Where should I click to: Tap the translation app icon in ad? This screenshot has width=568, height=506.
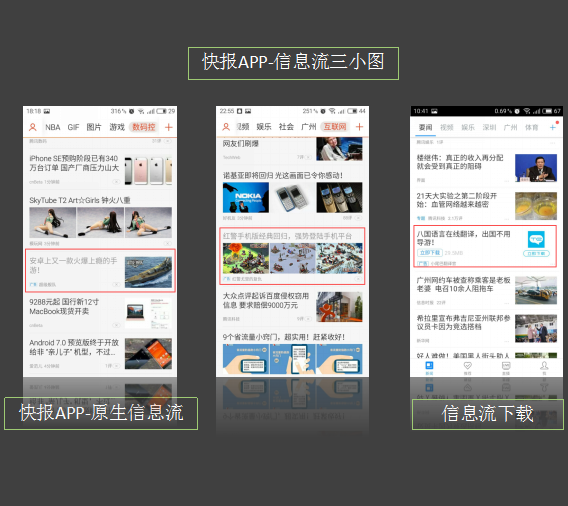536,239
